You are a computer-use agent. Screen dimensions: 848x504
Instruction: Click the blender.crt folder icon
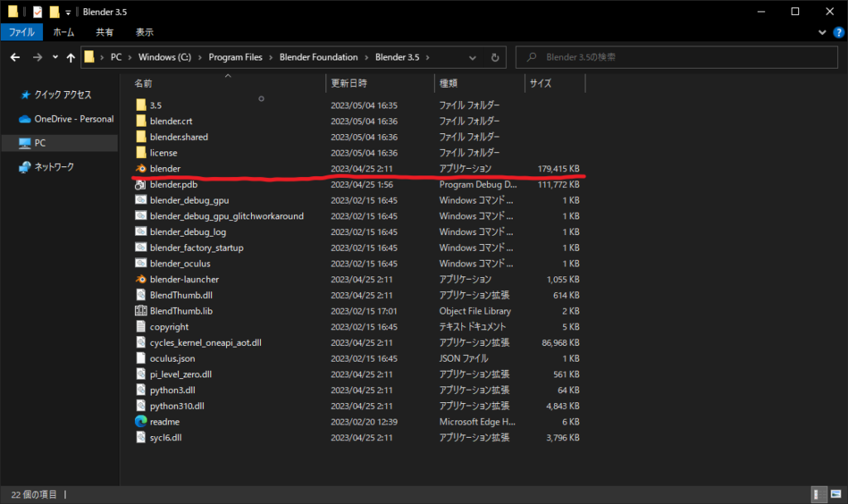(x=141, y=121)
